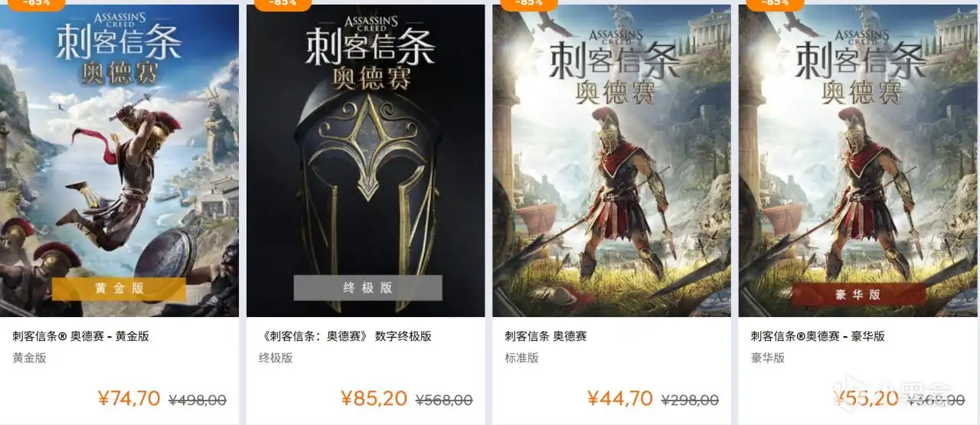This screenshot has width=980, height=425.
Task: Click the 刺客信条 奥德赛 standard title
Action: click(x=546, y=336)
